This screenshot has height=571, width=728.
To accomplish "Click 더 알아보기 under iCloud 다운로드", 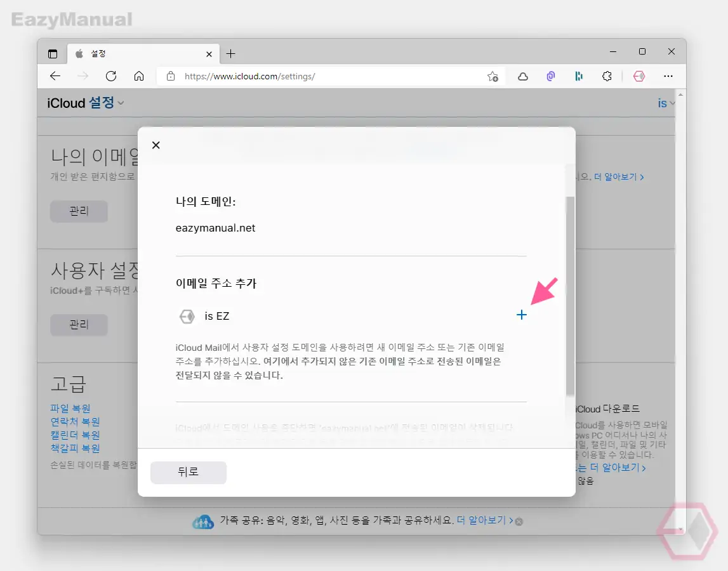I will [x=618, y=468].
